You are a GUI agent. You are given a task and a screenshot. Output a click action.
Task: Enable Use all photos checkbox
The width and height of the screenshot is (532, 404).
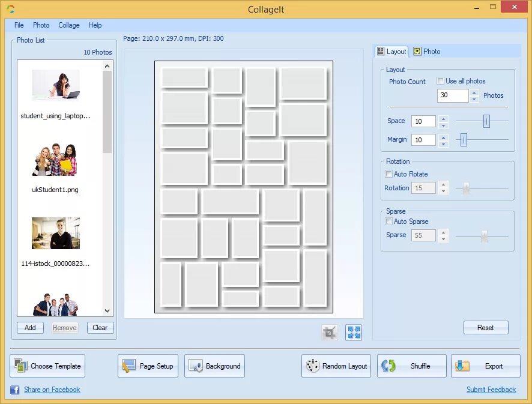[x=440, y=80]
